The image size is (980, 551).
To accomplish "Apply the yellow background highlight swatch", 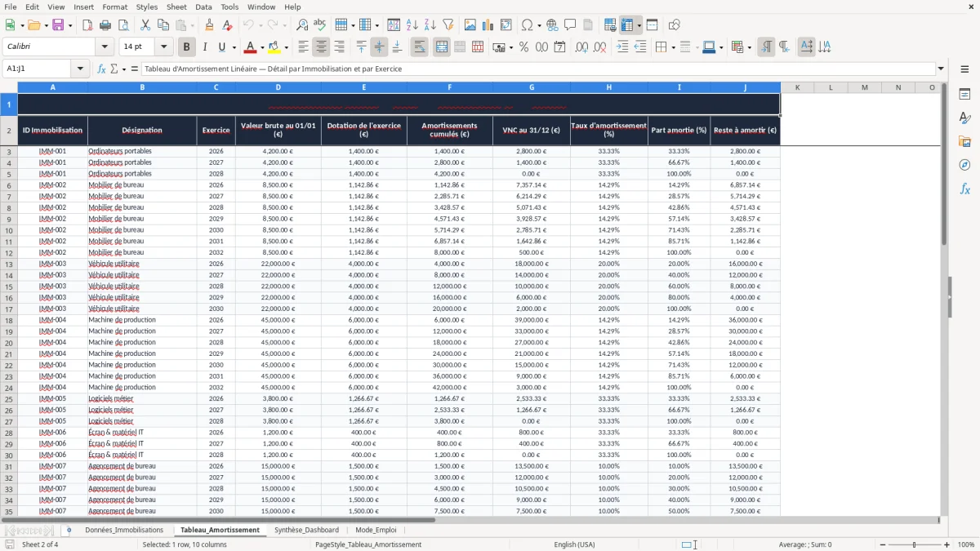I will coord(274,47).
